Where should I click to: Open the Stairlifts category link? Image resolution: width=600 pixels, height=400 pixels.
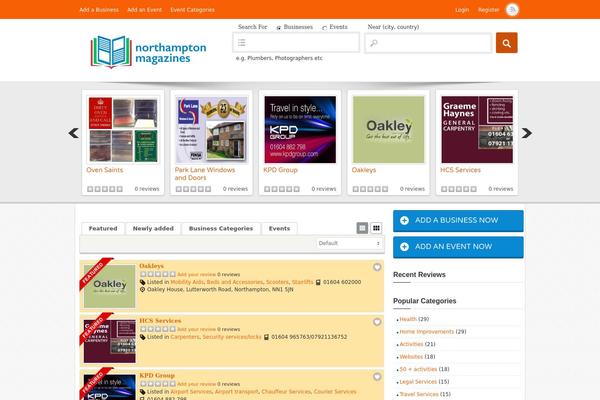[x=302, y=282]
